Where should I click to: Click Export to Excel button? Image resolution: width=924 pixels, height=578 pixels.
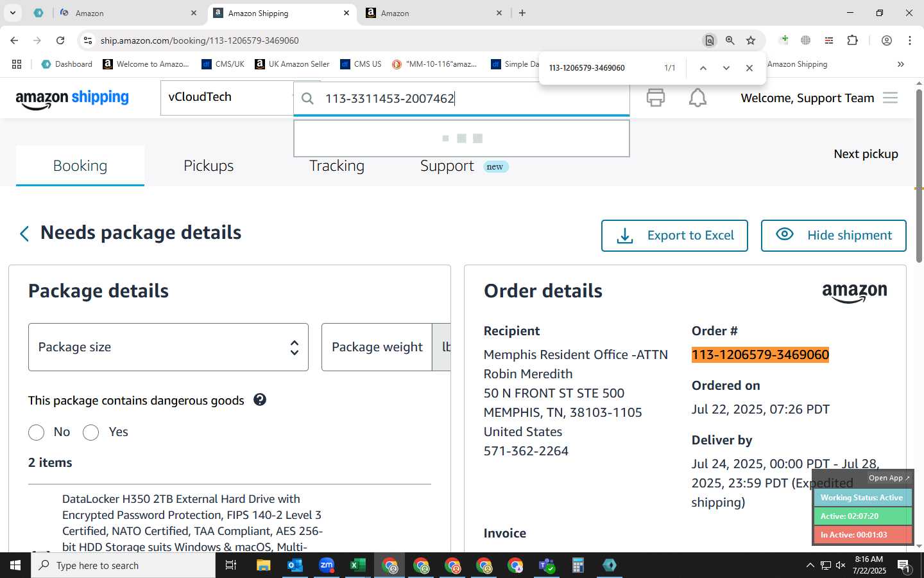click(674, 236)
